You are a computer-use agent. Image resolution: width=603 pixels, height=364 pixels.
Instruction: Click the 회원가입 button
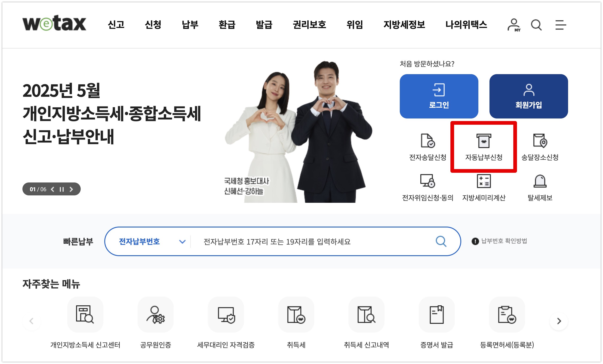click(x=529, y=96)
